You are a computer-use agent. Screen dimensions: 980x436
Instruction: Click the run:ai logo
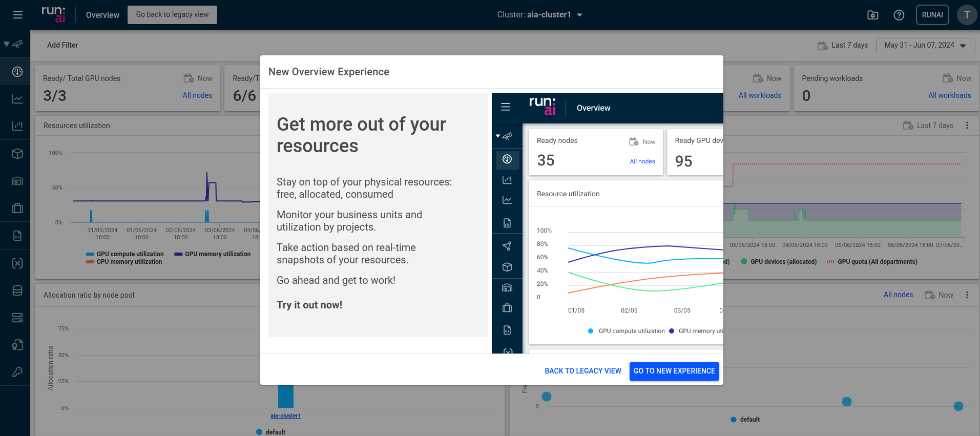click(x=53, y=14)
